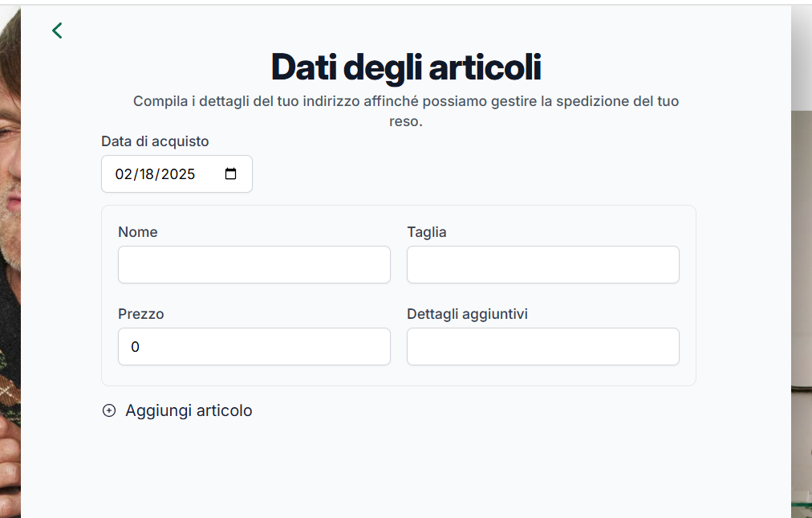This screenshot has height=518, width=812.
Task: Add another item via Aggiungi articolo text
Action: (189, 410)
